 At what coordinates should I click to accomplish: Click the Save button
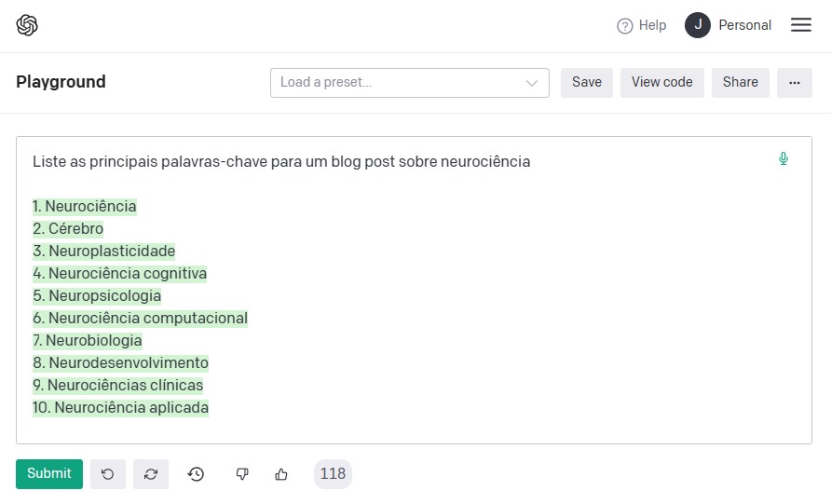point(587,82)
